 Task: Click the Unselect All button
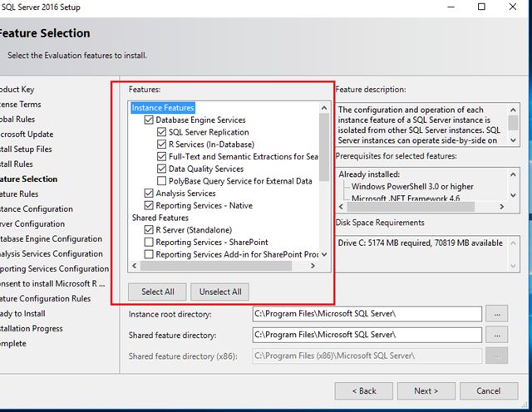pyautogui.click(x=219, y=292)
